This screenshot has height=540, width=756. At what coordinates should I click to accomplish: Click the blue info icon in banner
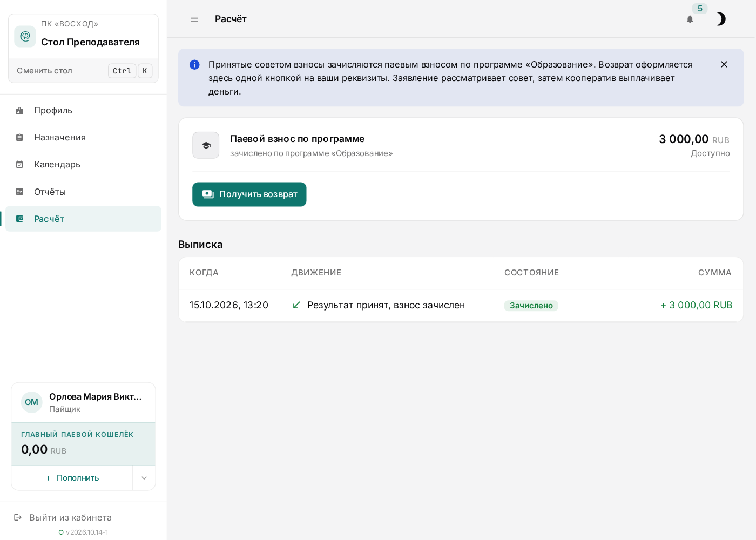click(195, 65)
